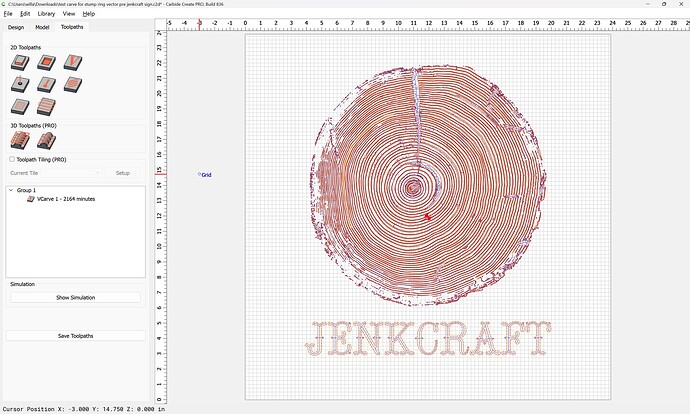Create a VCarve toolpath from the V icon
The height and width of the screenshot is (414, 690).
[72, 63]
